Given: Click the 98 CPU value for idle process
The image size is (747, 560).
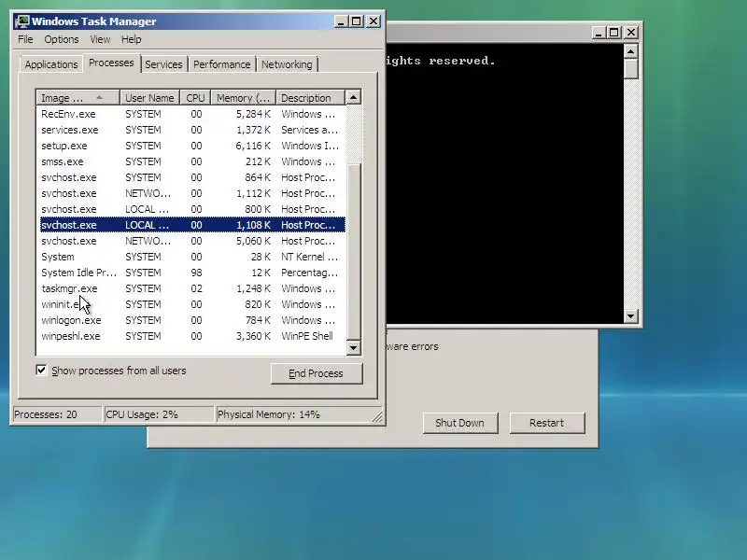Looking at the screenshot, I should click(196, 273).
